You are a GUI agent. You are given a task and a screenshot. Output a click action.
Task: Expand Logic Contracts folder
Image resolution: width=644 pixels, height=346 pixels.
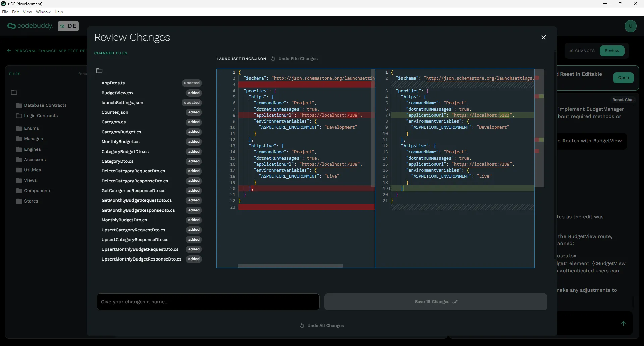37,116
